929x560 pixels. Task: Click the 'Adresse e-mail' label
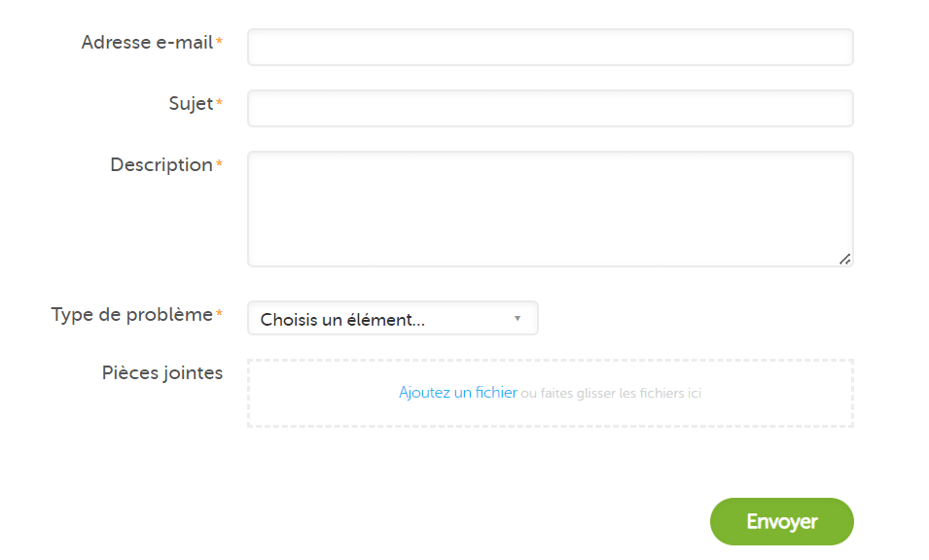click(148, 43)
